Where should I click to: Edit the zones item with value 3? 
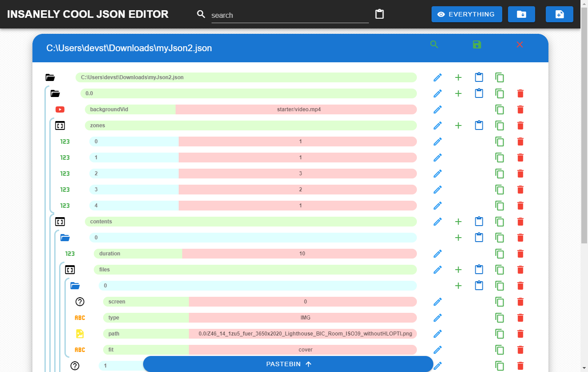point(438,174)
